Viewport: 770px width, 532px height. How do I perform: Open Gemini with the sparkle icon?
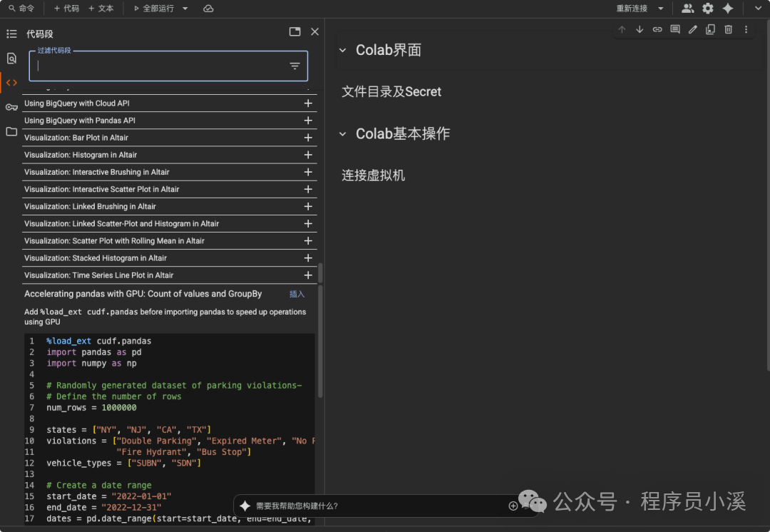tap(728, 9)
